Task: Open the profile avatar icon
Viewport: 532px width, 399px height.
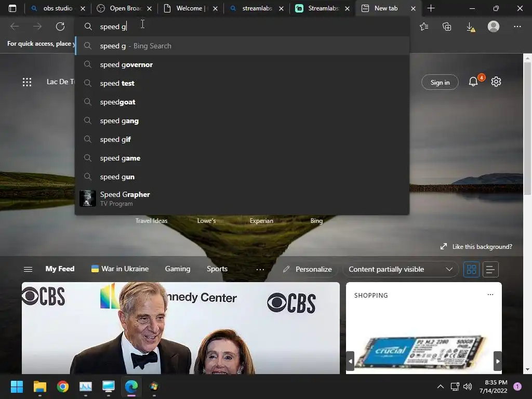Action: 494,26
